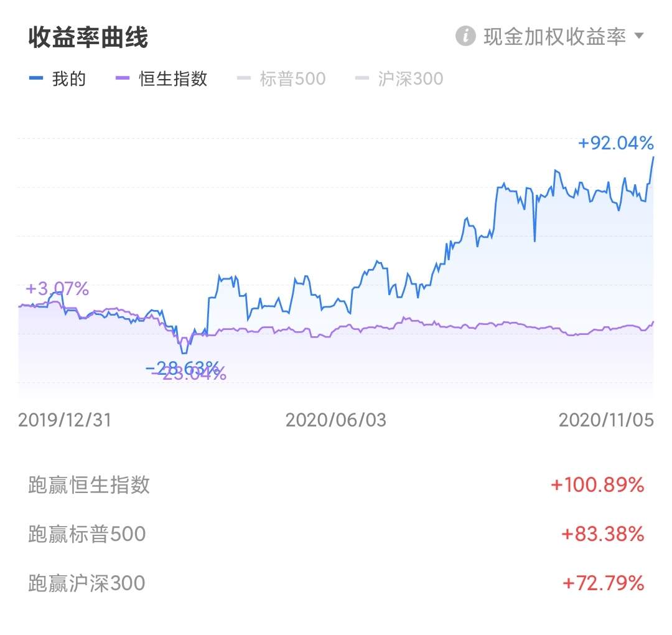The height and width of the screenshot is (635, 672).
Task: Open the 跑赢标普500 row
Action: (x=86, y=534)
